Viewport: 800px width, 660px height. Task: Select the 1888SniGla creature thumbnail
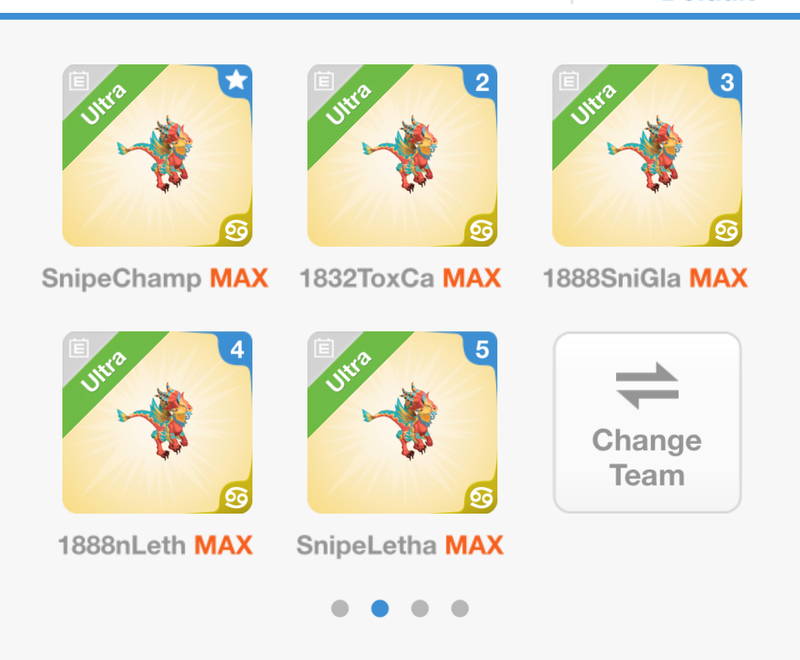[x=647, y=156]
